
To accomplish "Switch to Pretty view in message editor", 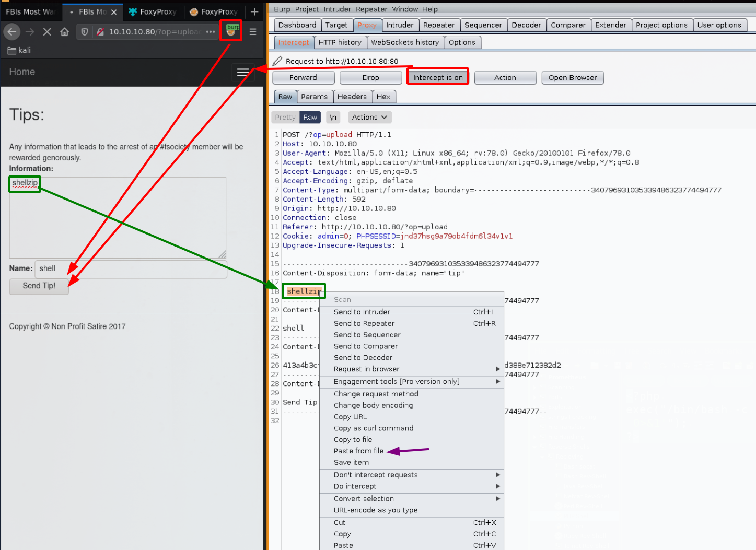I will [x=285, y=118].
